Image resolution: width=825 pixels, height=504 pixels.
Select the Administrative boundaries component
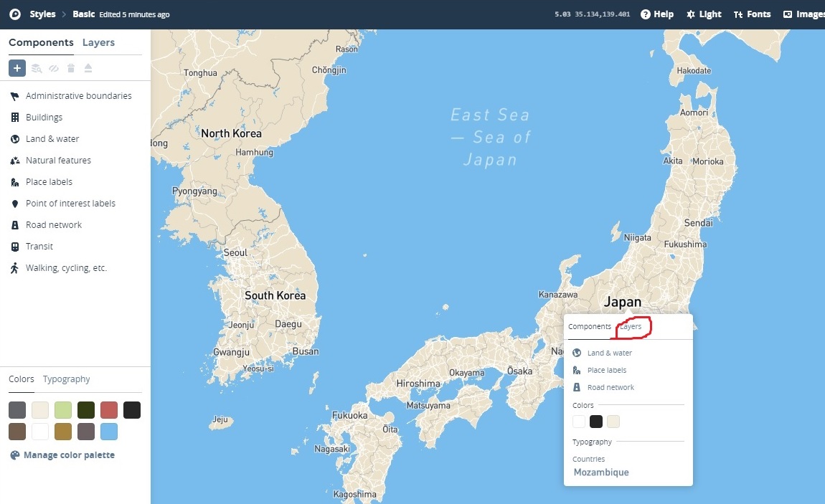pos(78,95)
